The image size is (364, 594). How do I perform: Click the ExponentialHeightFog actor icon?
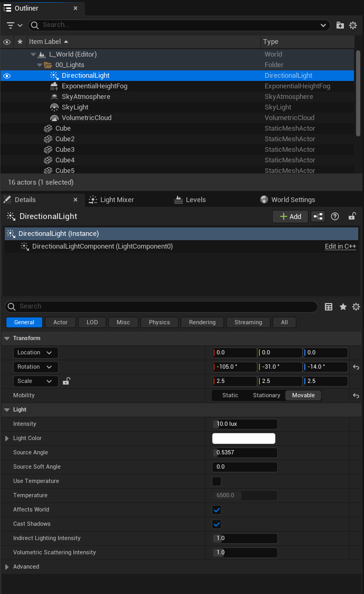[54, 86]
